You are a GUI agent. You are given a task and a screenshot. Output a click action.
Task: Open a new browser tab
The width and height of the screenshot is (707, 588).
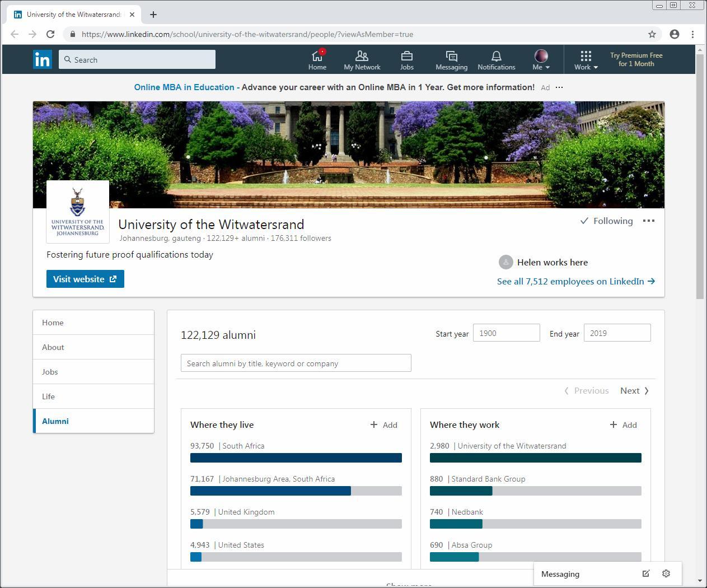(x=153, y=15)
